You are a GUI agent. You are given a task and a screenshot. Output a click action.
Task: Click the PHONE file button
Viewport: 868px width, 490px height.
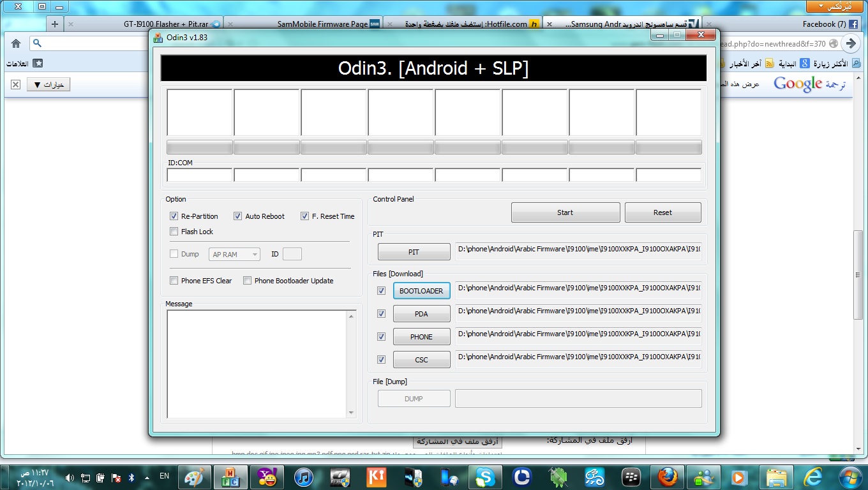point(421,337)
